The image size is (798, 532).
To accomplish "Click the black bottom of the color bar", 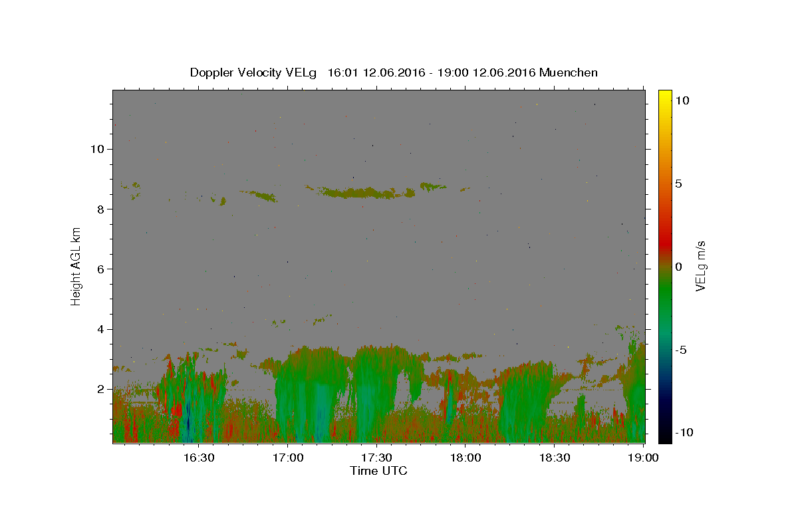I will (x=665, y=438).
